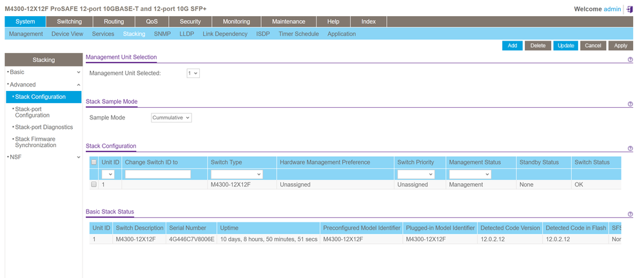Click the Delete button
This screenshot has height=278, width=644.
click(538, 46)
